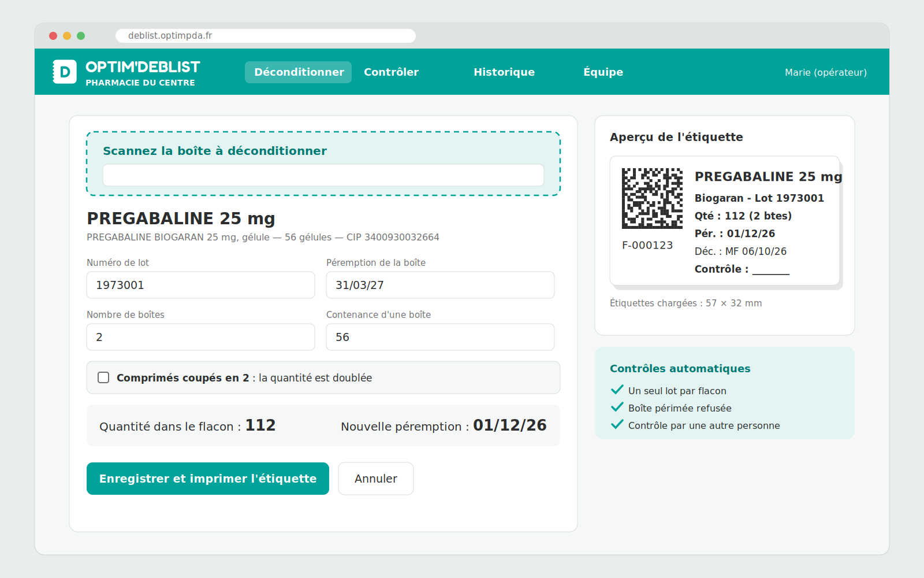Switch to the Contrôler tab
The image size is (924, 578).
tap(391, 72)
